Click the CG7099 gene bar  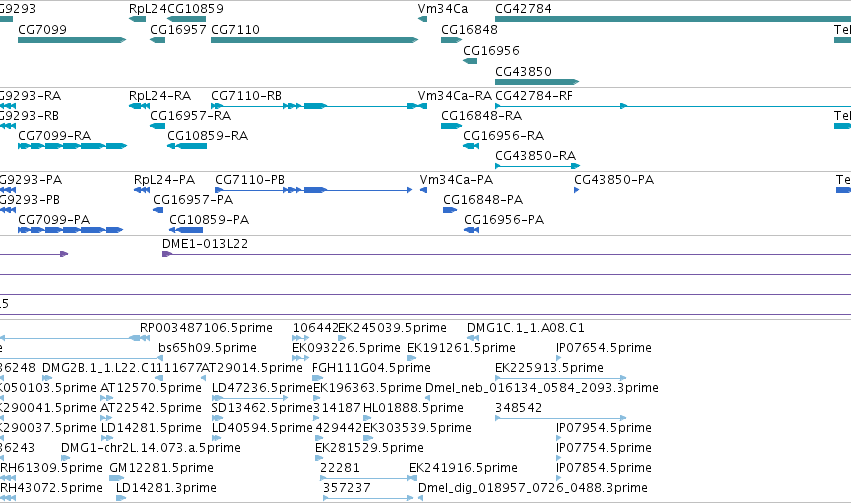click(72, 40)
